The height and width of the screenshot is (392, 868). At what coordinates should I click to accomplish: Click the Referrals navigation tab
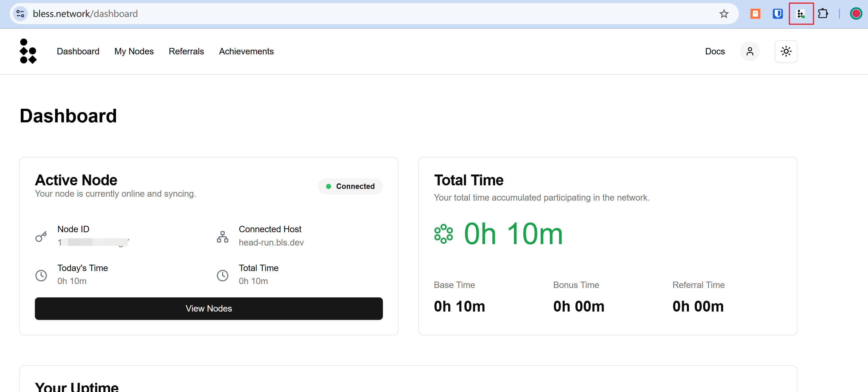[186, 51]
